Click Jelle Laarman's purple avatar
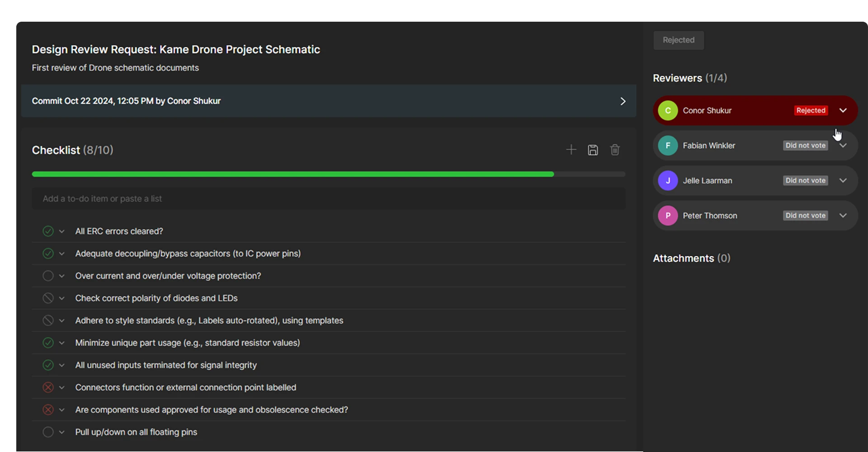 [668, 181]
